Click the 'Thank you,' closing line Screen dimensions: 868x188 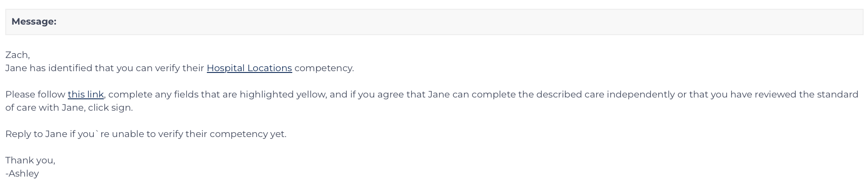(x=30, y=160)
